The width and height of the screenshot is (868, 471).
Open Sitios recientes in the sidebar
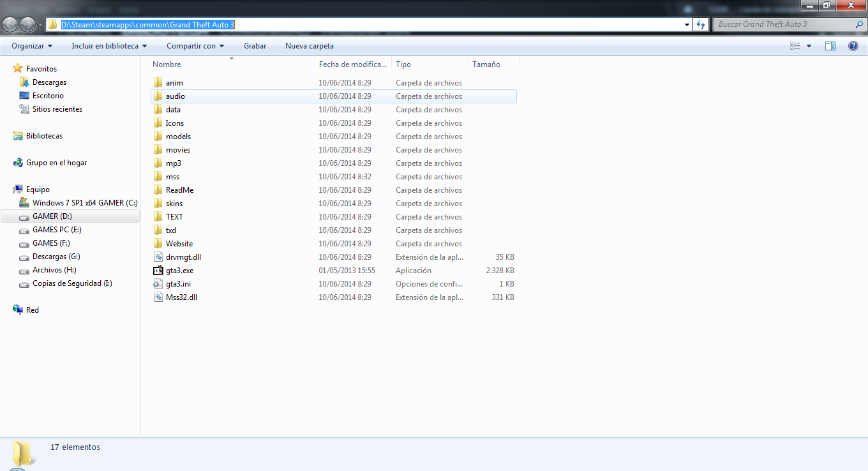point(57,109)
